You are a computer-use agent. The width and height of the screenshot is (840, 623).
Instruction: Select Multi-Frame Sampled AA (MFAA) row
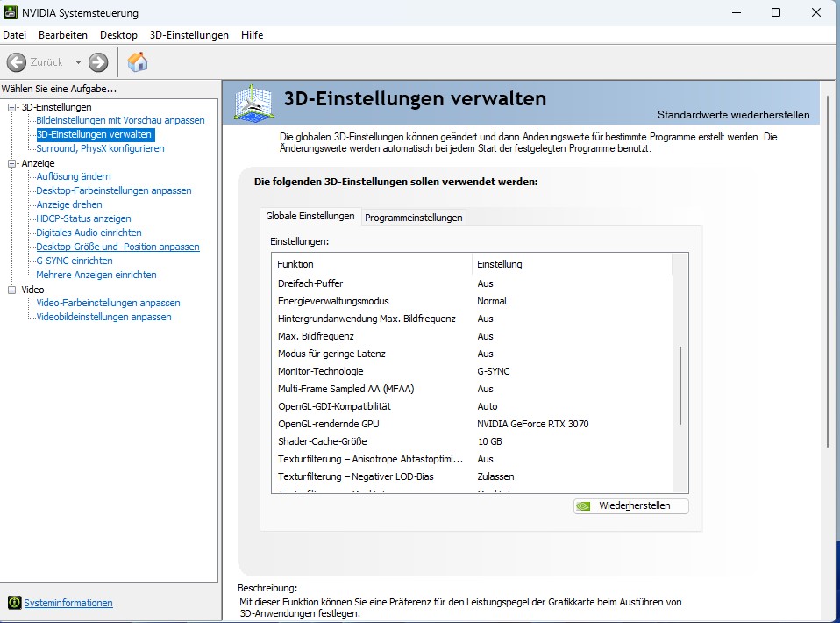[472, 389]
